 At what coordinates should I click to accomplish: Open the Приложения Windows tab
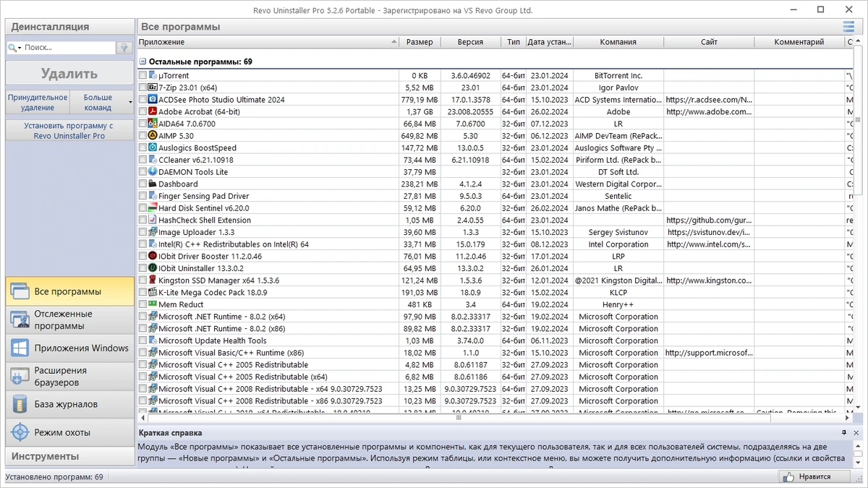point(70,348)
